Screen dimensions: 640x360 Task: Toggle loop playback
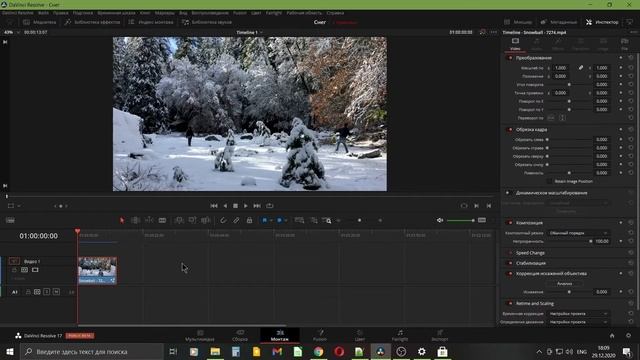[x=269, y=206]
